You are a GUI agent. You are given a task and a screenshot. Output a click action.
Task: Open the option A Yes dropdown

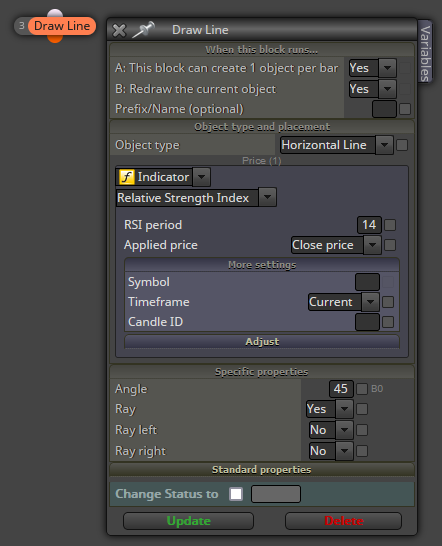point(373,68)
